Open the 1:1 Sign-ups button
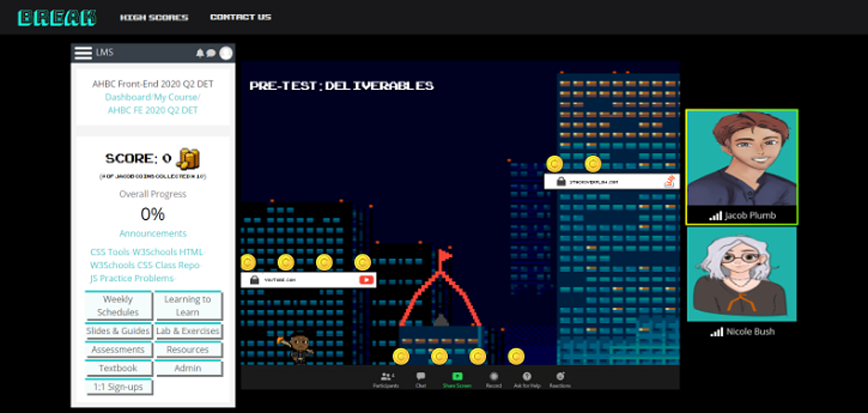Screen dimensions: 868x413 (x=118, y=387)
